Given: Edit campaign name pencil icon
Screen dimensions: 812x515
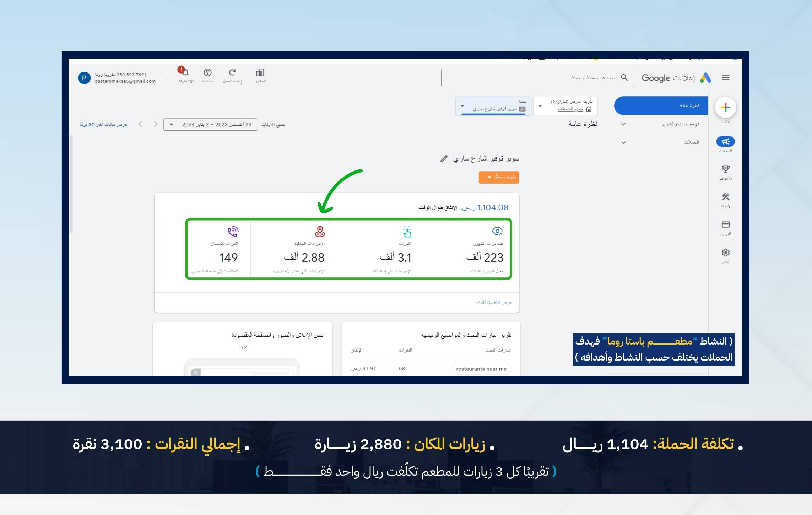Looking at the screenshot, I should [x=444, y=159].
